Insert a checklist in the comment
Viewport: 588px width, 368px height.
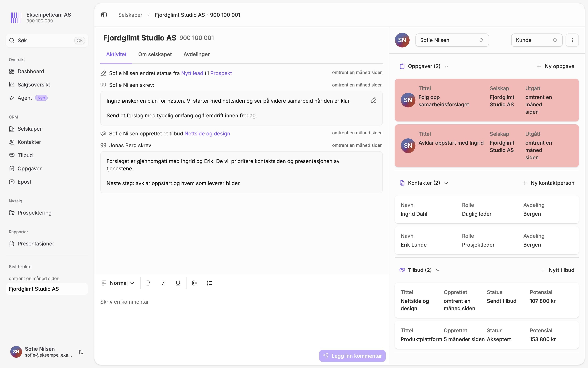coord(195,283)
